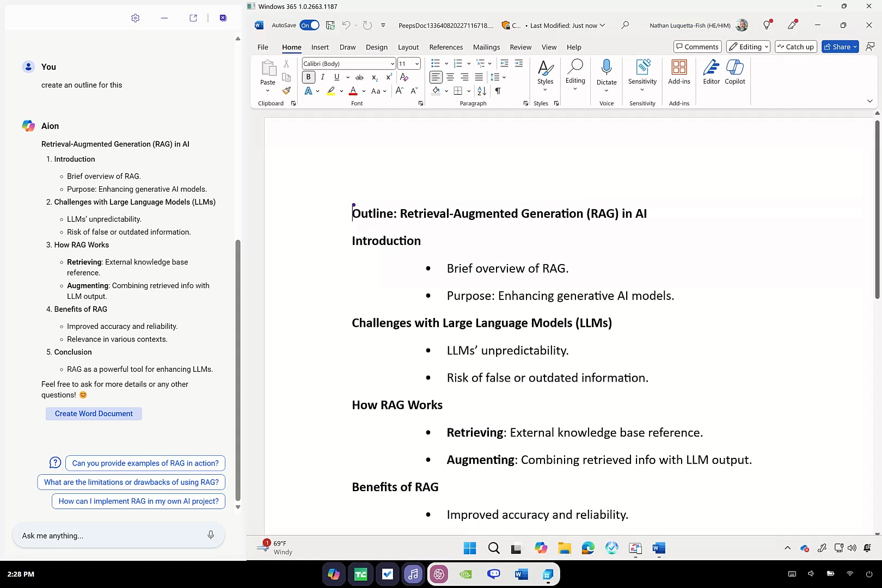This screenshot has width=882, height=588.
Task: Click the microphone in Ask me anything box
Action: 211,535
